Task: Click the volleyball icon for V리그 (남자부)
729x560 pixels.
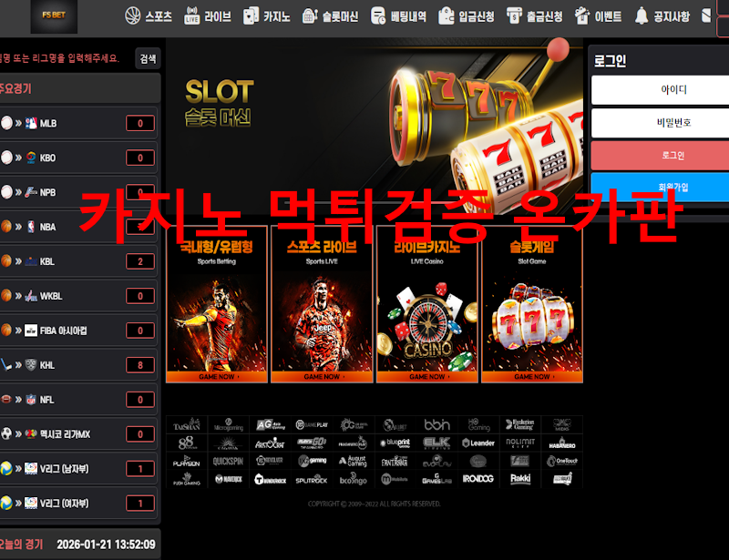Action: pos(6,468)
